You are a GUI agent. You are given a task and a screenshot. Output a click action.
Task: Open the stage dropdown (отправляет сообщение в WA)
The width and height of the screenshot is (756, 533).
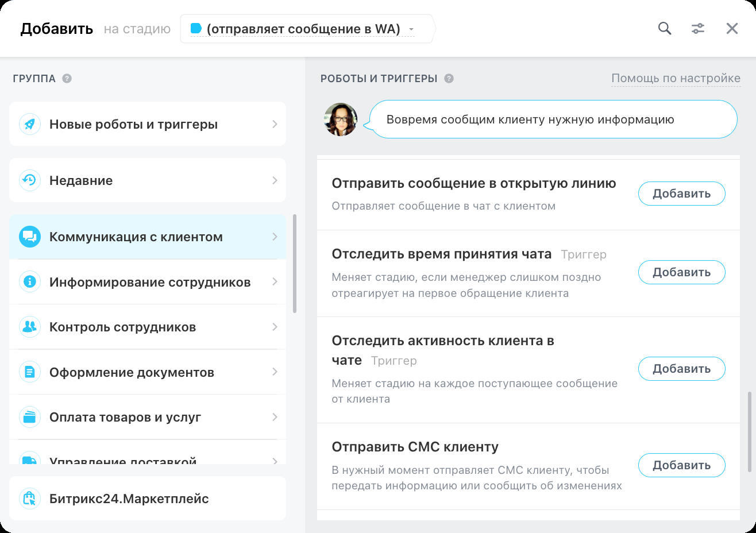pyautogui.click(x=307, y=29)
